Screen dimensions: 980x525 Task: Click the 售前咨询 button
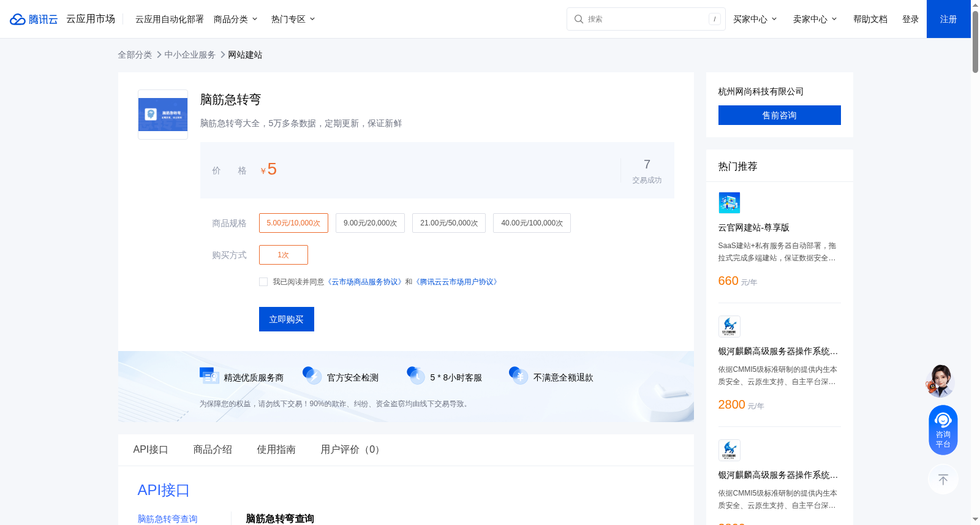click(x=780, y=115)
